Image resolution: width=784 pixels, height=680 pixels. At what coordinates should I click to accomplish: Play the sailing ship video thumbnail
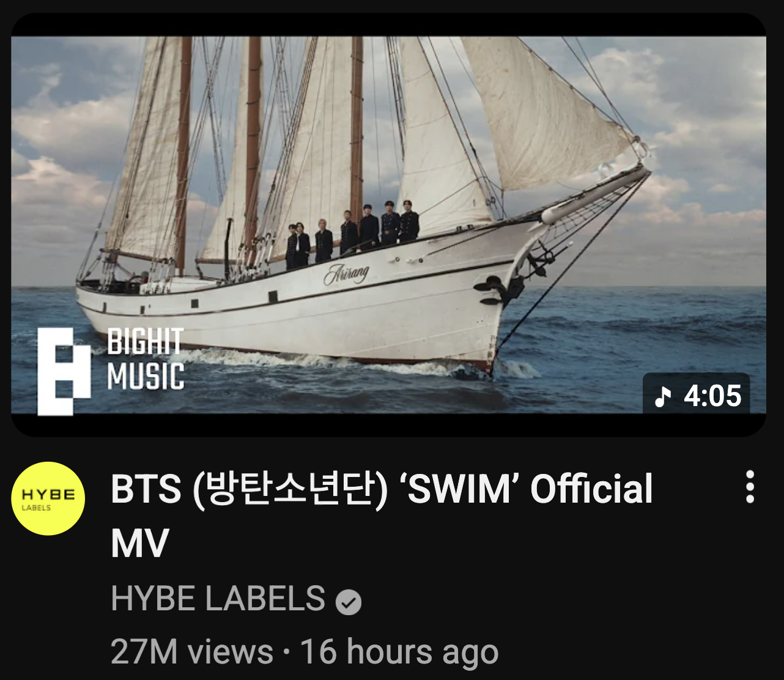[389, 225]
